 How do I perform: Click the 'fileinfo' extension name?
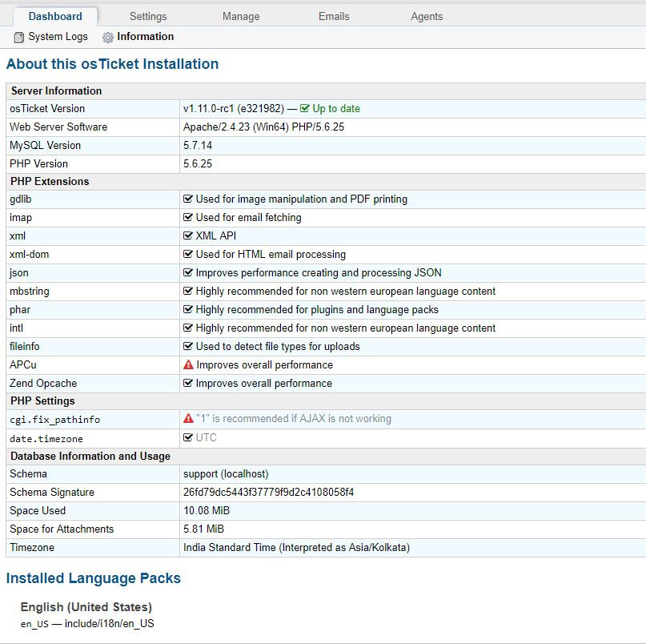point(25,346)
